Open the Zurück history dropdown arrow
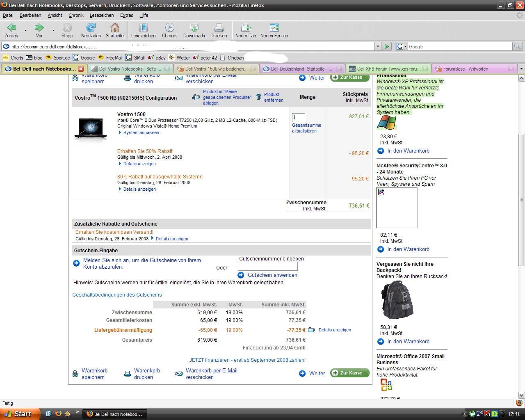Screen dimensions: 525x420 point(25,30)
